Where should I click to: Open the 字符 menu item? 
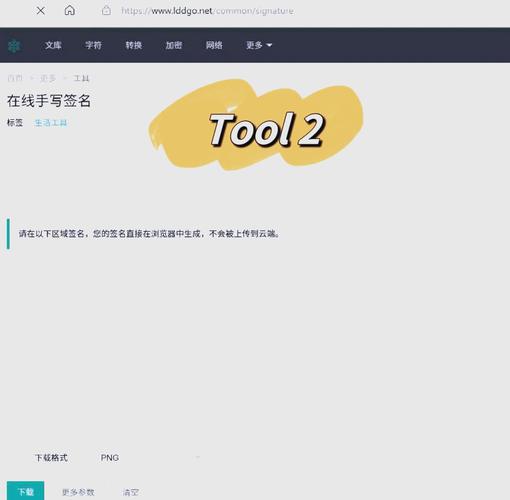point(93,45)
